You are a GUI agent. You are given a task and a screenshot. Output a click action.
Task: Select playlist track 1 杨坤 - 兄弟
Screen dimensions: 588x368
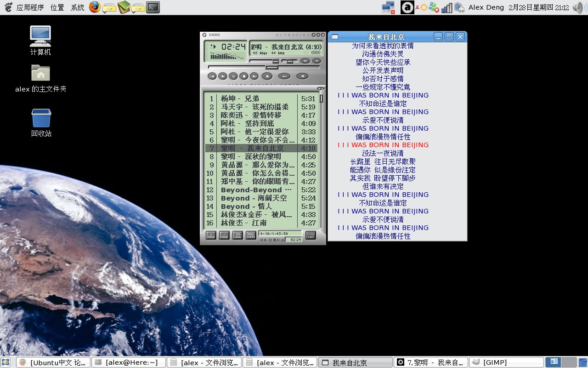261,98
